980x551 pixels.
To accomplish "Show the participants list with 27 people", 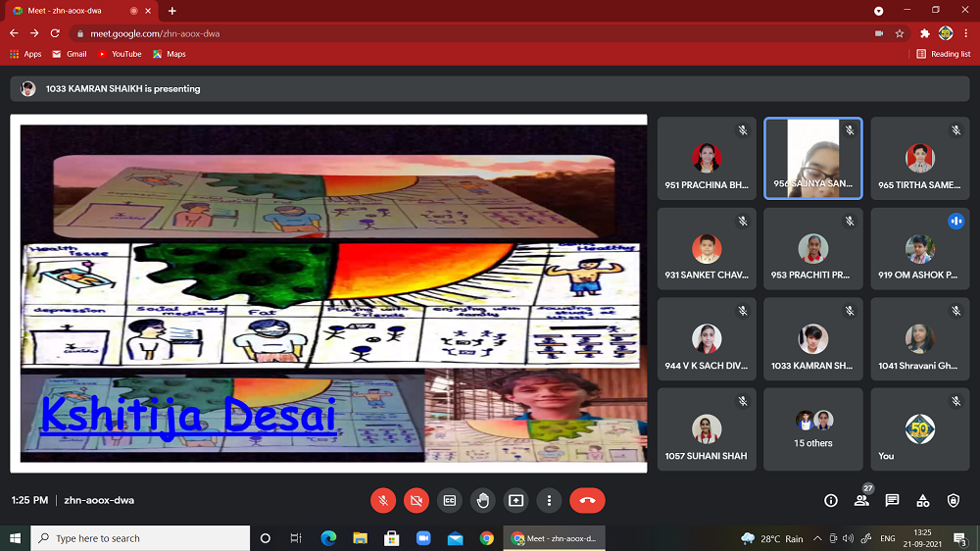I will (861, 500).
